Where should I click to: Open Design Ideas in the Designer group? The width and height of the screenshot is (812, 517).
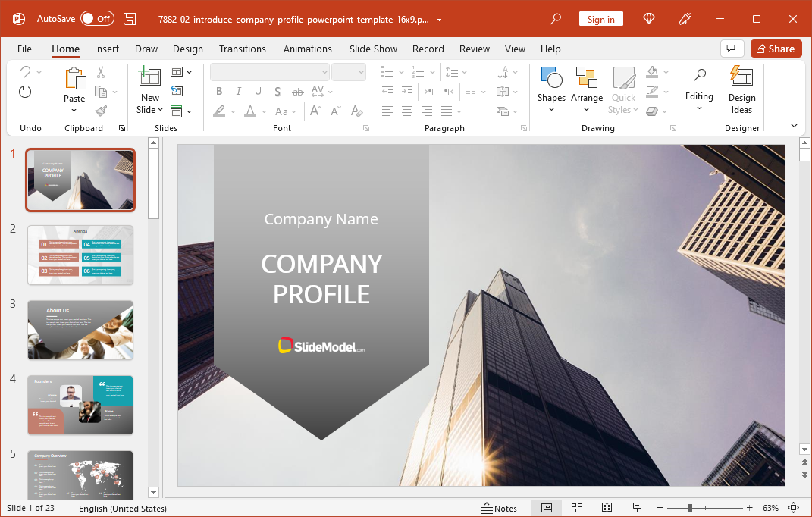pos(741,89)
